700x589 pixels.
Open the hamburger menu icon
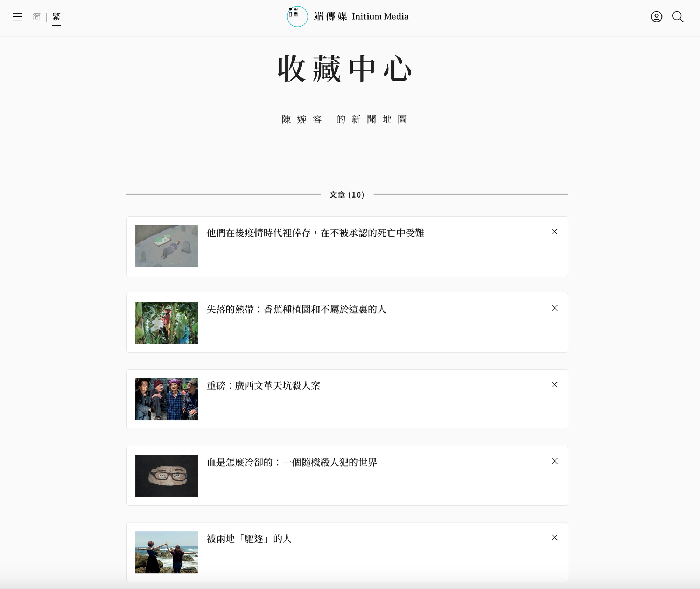(17, 17)
